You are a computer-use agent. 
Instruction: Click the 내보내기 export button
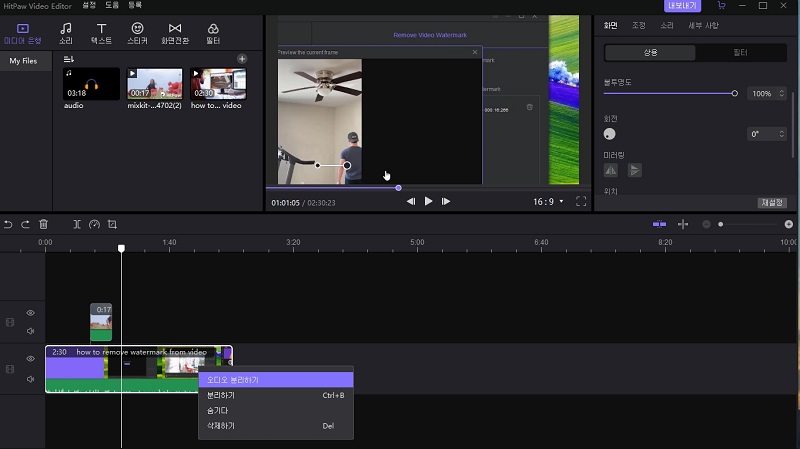(x=683, y=6)
